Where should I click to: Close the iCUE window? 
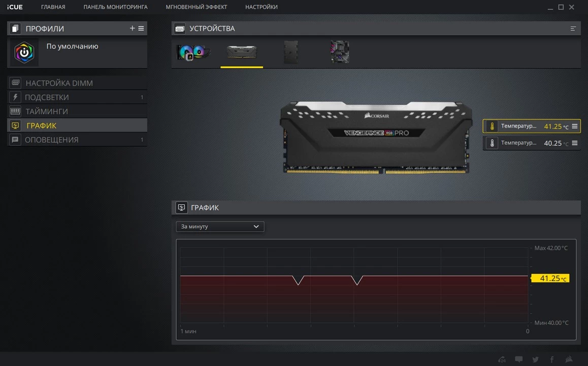tap(572, 7)
